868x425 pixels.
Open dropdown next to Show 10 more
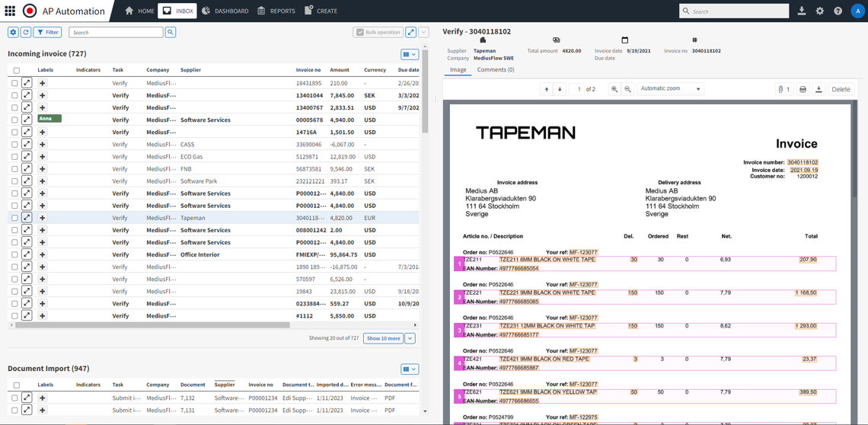[x=410, y=338]
